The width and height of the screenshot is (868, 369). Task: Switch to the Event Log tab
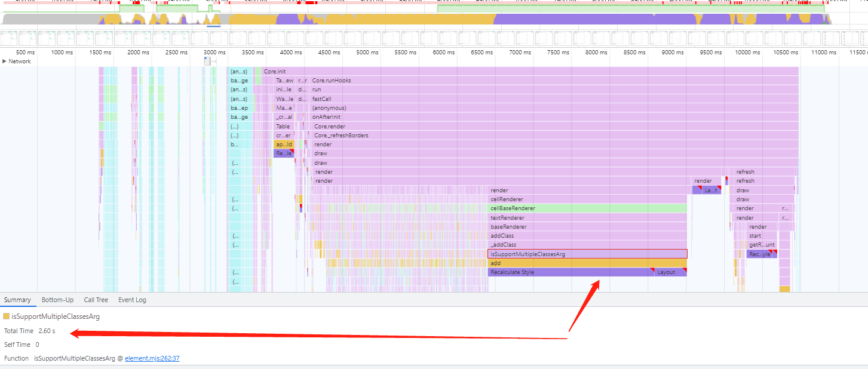132,300
